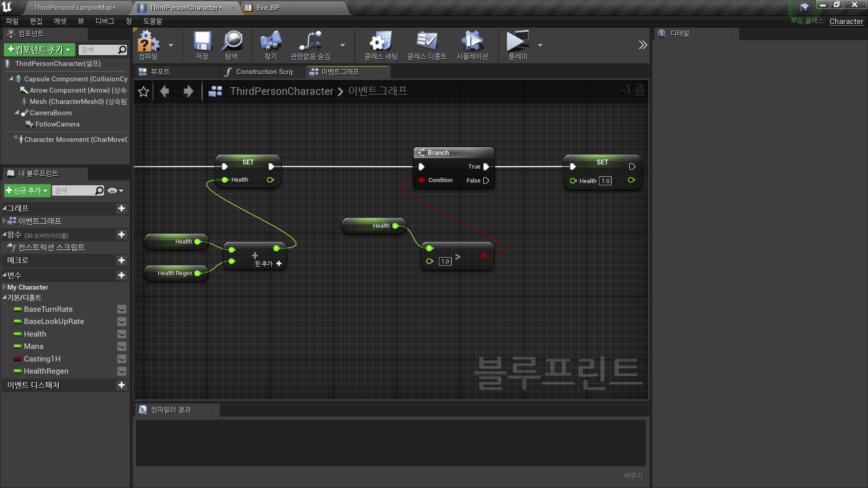Click the Save (저장) floppy disk icon
The width and height of the screenshot is (868, 488).
coord(202,42)
